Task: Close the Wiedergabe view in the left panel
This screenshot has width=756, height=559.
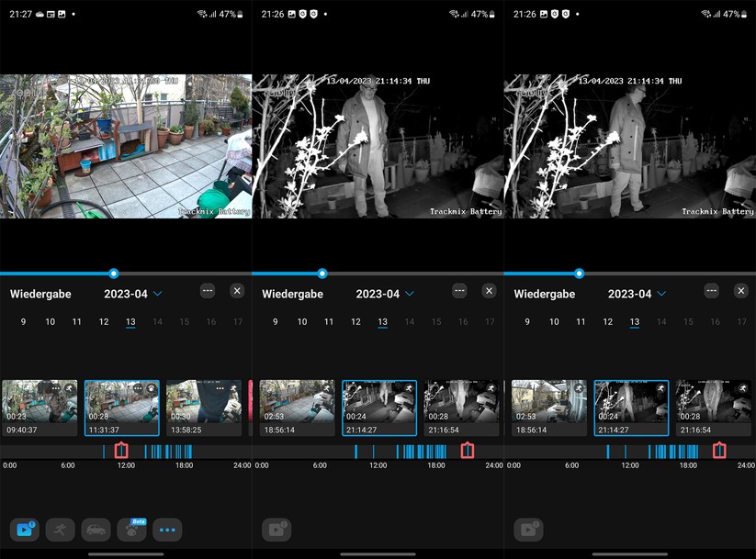Action: pyautogui.click(x=237, y=290)
